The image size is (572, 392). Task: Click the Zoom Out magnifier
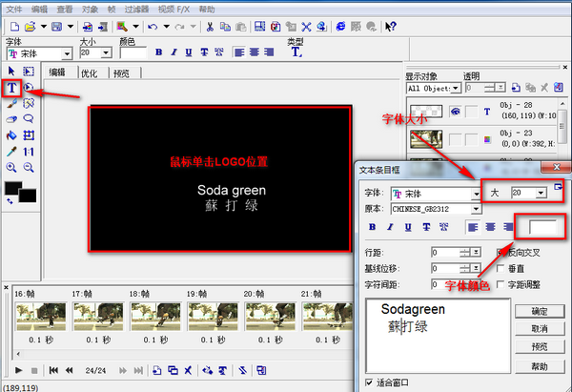click(29, 168)
